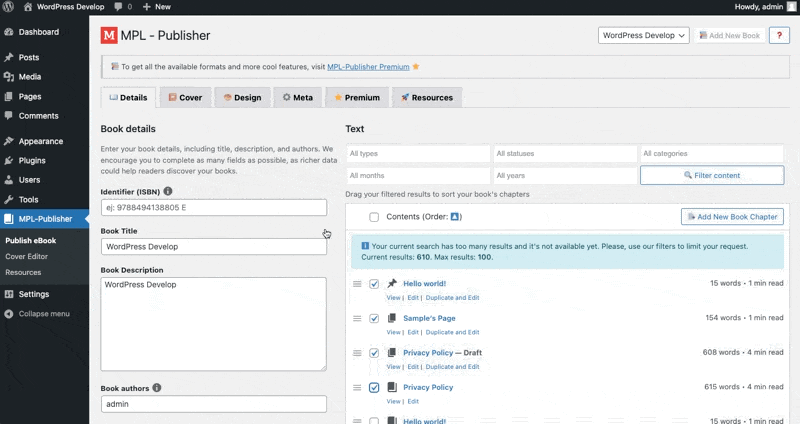Open the Sample's Page title link
The width and height of the screenshot is (800, 424).
click(429, 318)
